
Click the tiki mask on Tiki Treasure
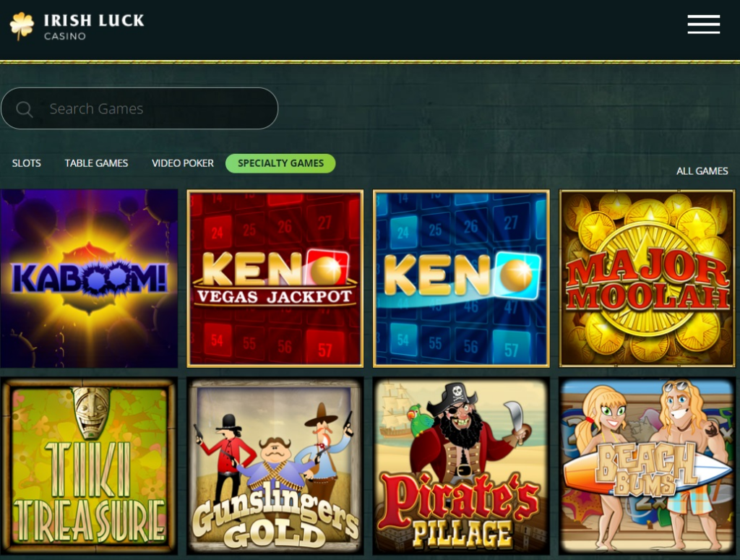pos(90,413)
